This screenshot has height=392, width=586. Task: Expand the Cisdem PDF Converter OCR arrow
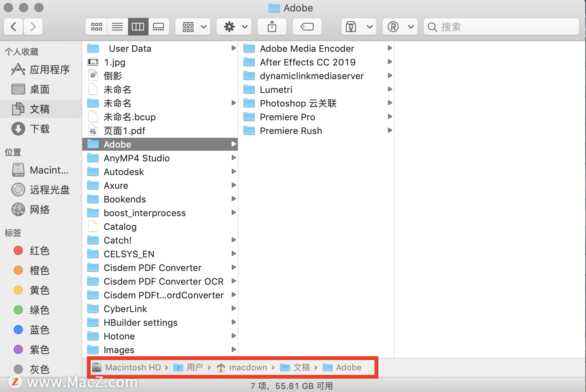pyautogui.click(x=234, y=281)
